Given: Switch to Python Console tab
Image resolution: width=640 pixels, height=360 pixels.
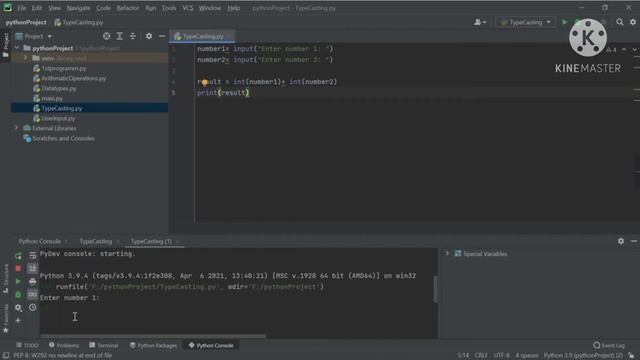Looking at the screenshot, I should coord(40,242).
